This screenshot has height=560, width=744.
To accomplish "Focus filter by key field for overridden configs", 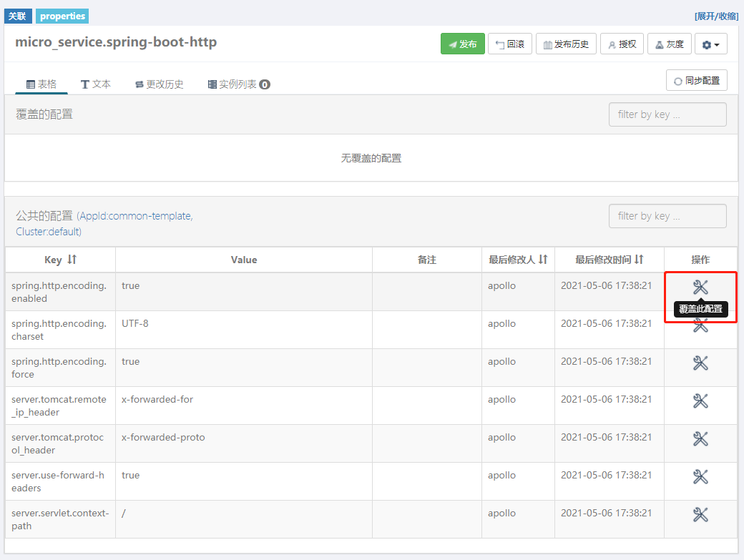I will point(667,114).
